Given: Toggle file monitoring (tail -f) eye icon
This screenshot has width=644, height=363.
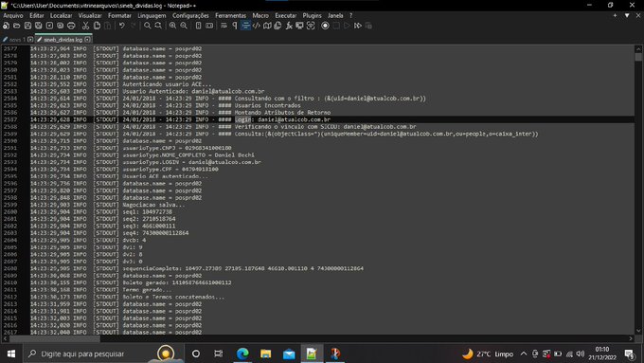Looking at the screenshot, I should 311,26.
